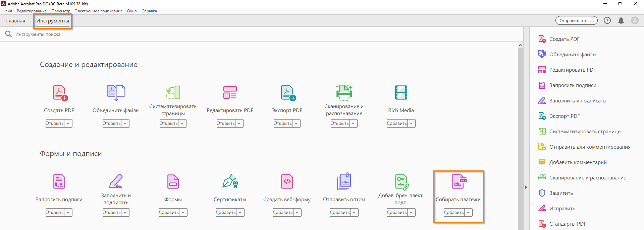Click Добавить under Rich Media
This screenshot has width=644, height=230.
pyautogui.click(x=397, y=124)
